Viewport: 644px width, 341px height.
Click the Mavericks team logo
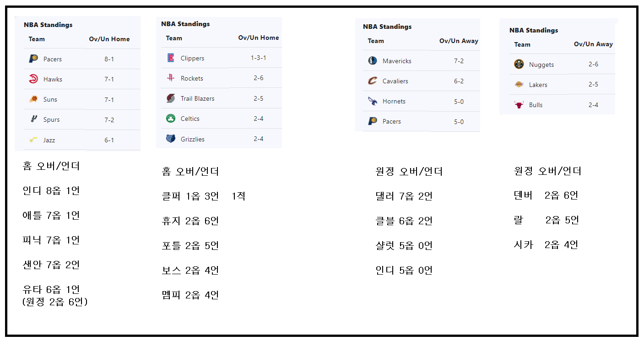click(x=373, y=61)
